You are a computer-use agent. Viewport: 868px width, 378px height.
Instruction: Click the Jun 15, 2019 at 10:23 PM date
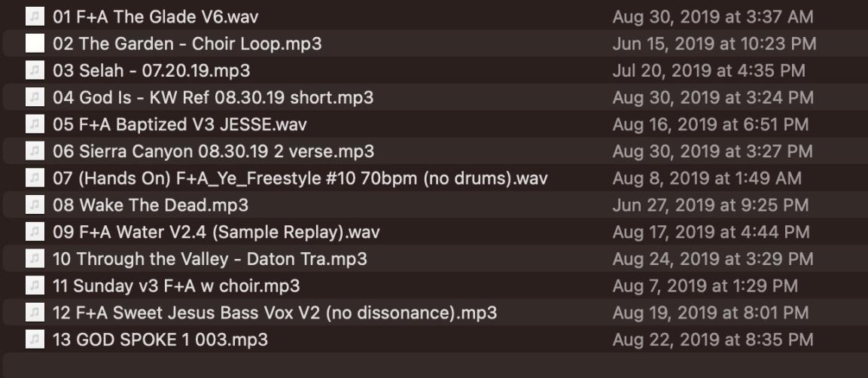714,43
